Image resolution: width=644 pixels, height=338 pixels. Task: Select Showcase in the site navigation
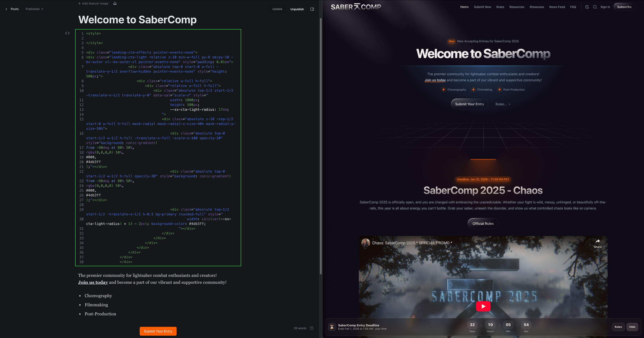point(537,7)
